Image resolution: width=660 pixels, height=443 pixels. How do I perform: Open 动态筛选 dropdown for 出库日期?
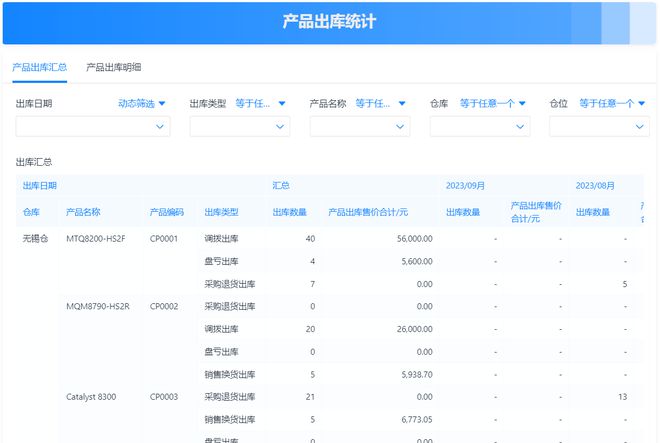point(141,104)
